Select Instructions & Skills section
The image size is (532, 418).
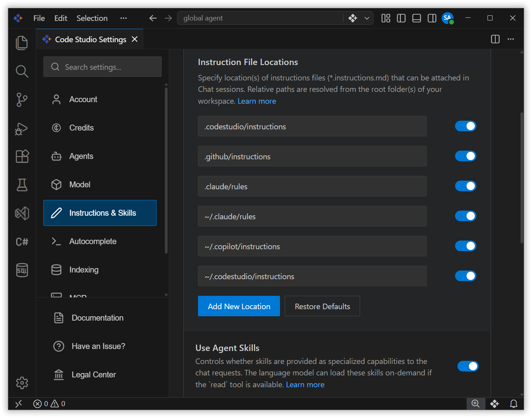coord(100,213)
